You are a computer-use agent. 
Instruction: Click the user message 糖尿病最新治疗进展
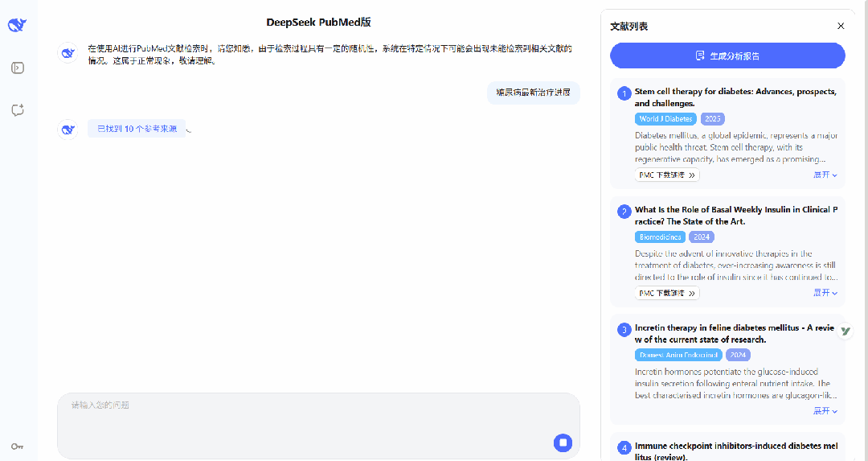click(533, 93)
